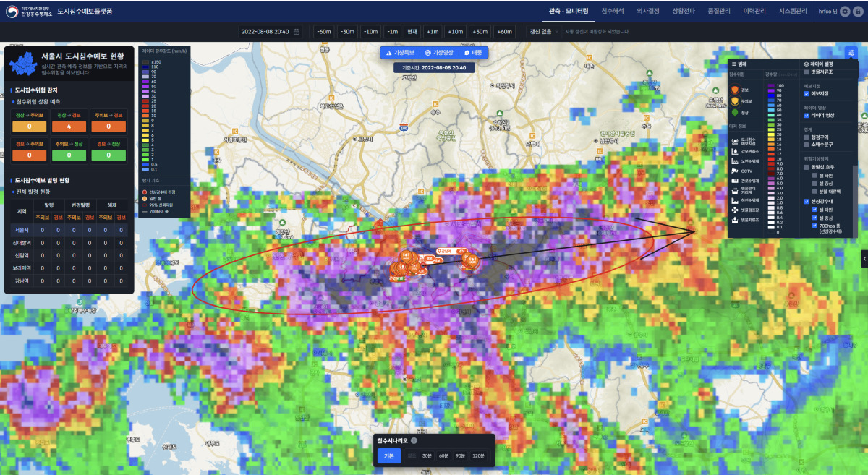Click the CCTV camera legend icon
Screen dimensions: 868x475
735,171
